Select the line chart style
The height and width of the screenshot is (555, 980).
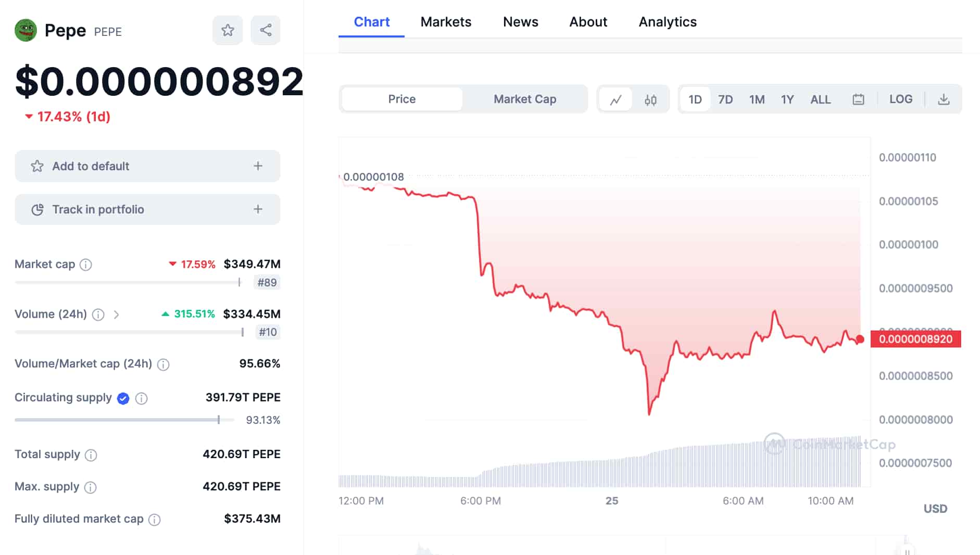click(617, 99)
